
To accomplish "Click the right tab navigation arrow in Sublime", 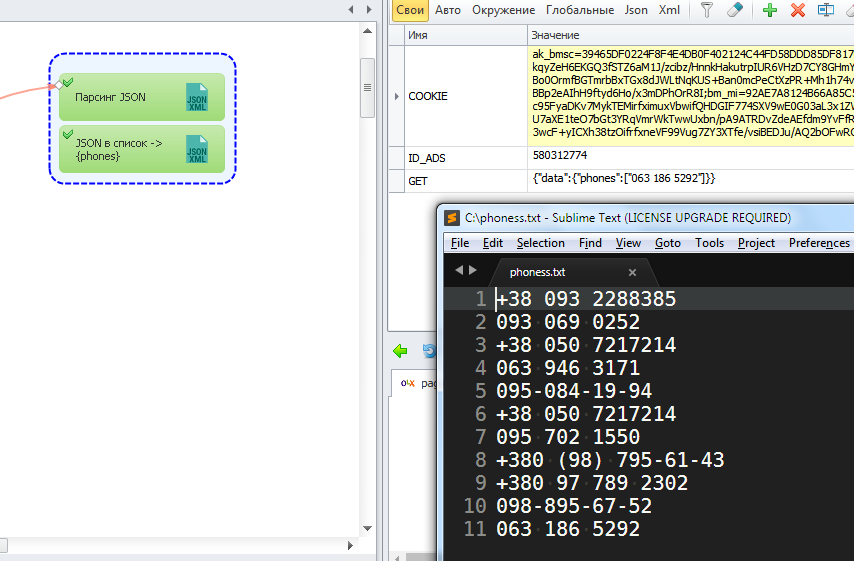I will coord(473,270).
